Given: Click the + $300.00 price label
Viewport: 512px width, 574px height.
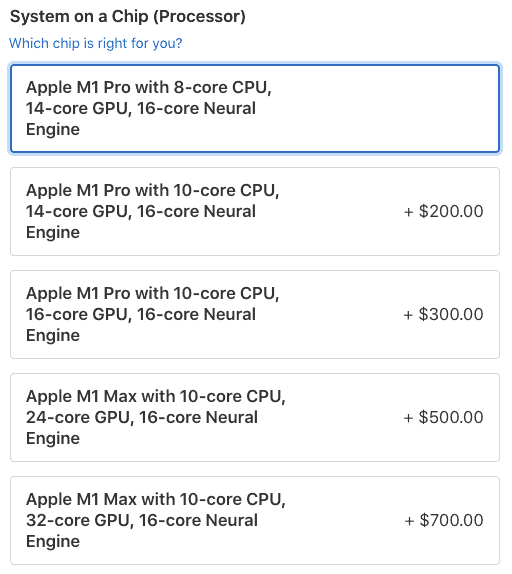Looking at the screenshot, I should [x=443, y=314].
